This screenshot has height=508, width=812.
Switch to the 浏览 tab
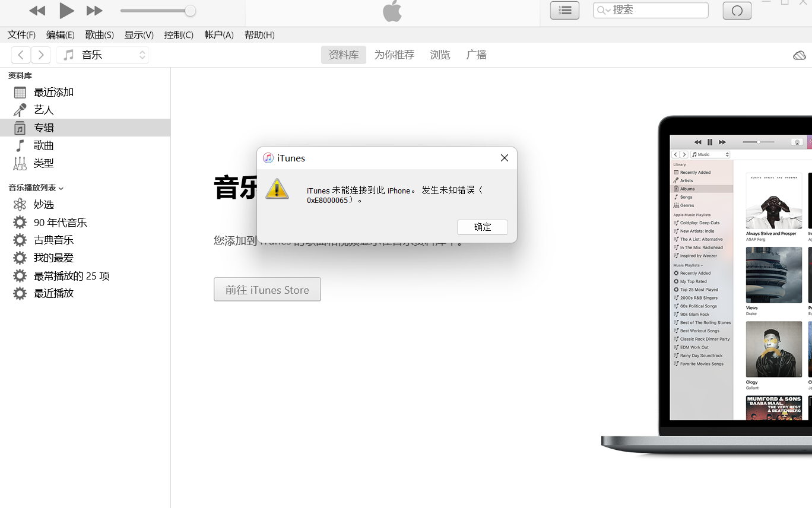tap(440, 55)
